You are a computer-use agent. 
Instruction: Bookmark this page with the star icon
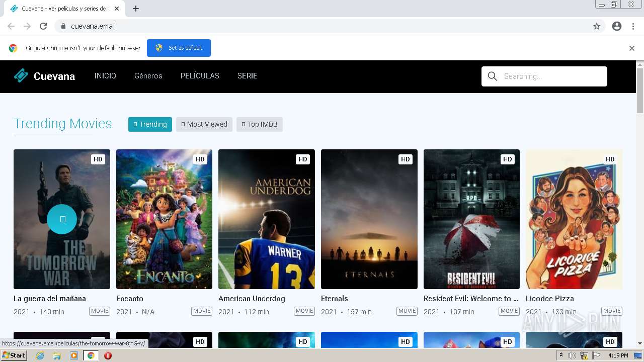(x=597, y=26)
